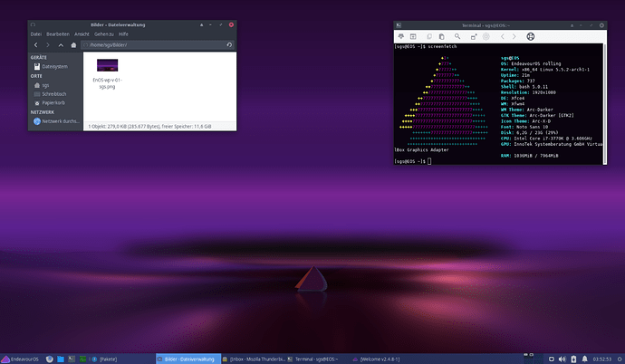Open new terminal tab from toolbar
The width and height of the screenshot is (625, 364).
[x=402, y=37]
